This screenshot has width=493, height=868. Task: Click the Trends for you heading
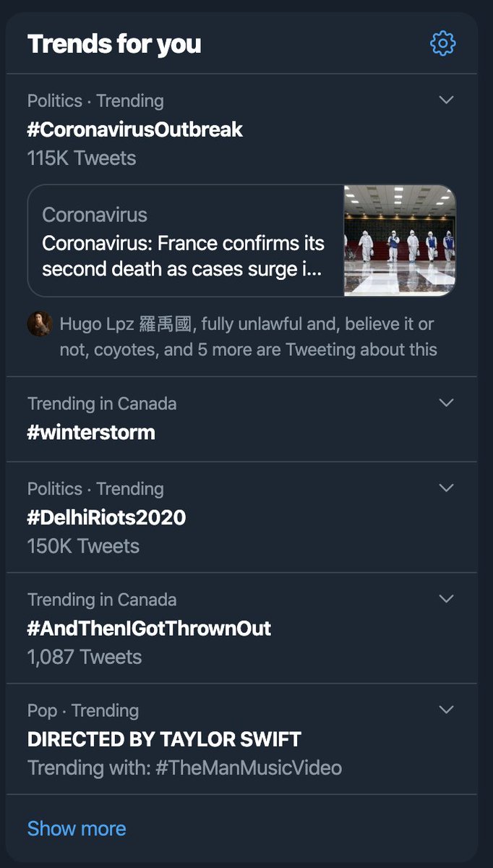coord(114,44)
